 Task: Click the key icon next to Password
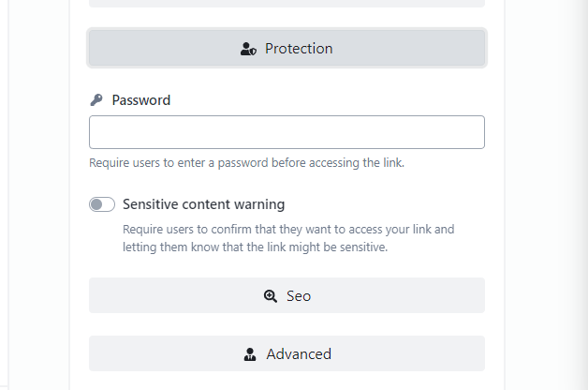pos(96,99)
